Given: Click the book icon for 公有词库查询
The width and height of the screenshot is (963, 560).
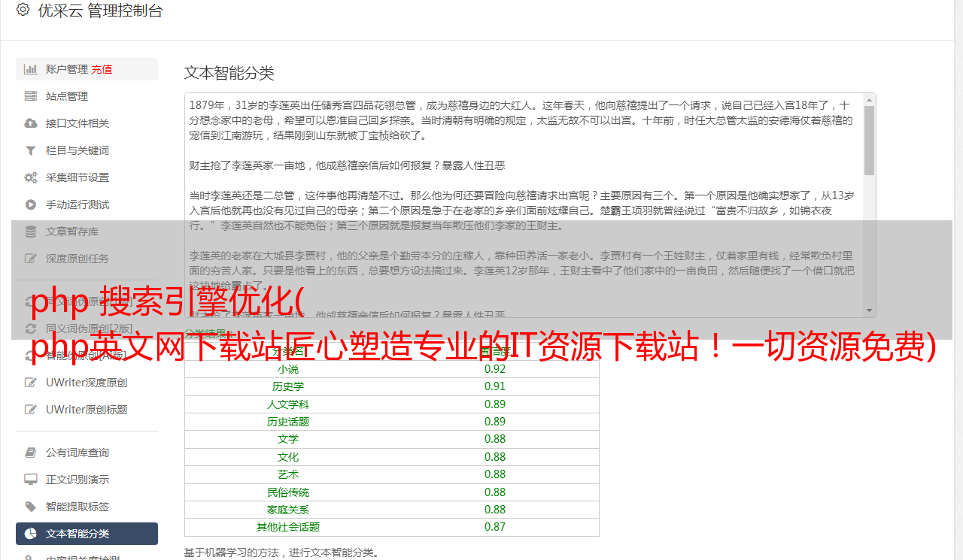Looking at the screenshot, I should 31,453.
